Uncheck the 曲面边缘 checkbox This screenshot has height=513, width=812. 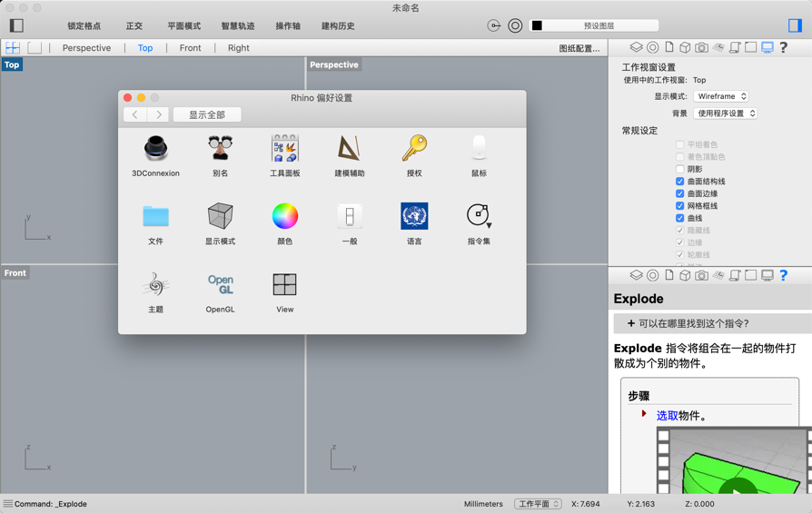click(680, 193)
